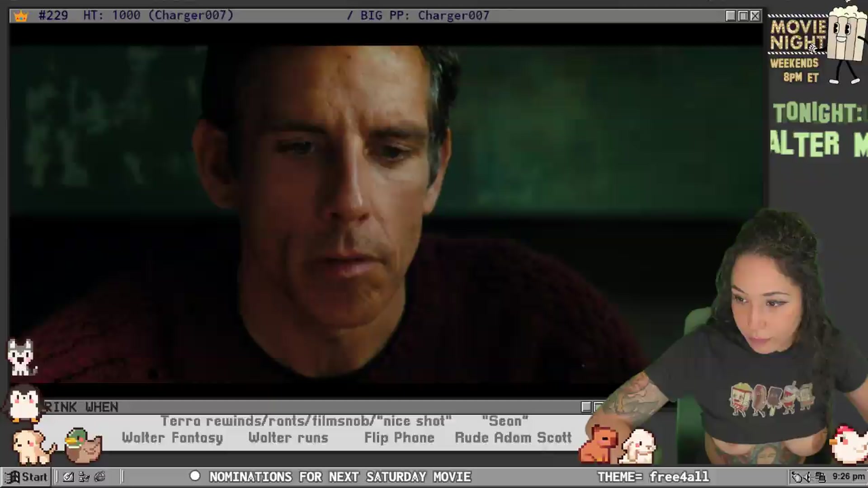Click the pixel penguin sprite
The width and height of the screenshot is (868, 488).
[24, 404]
